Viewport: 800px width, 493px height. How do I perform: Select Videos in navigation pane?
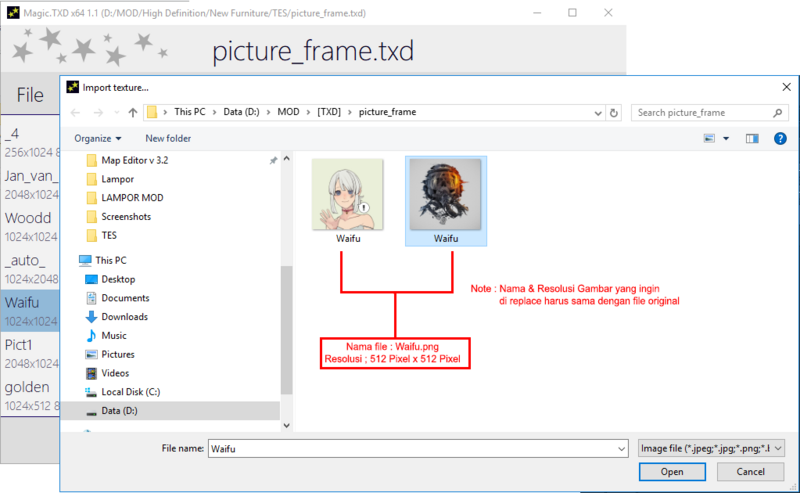115,373
